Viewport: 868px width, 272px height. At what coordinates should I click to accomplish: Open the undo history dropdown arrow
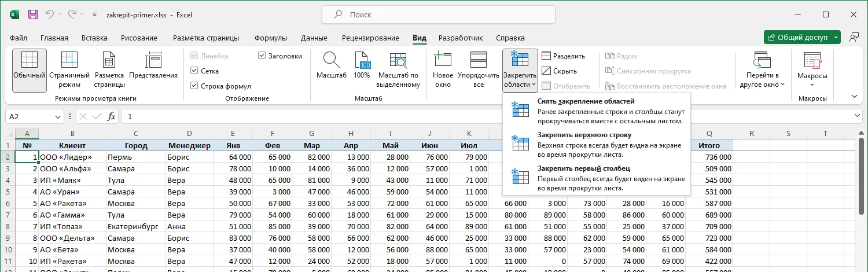[60, 14]
